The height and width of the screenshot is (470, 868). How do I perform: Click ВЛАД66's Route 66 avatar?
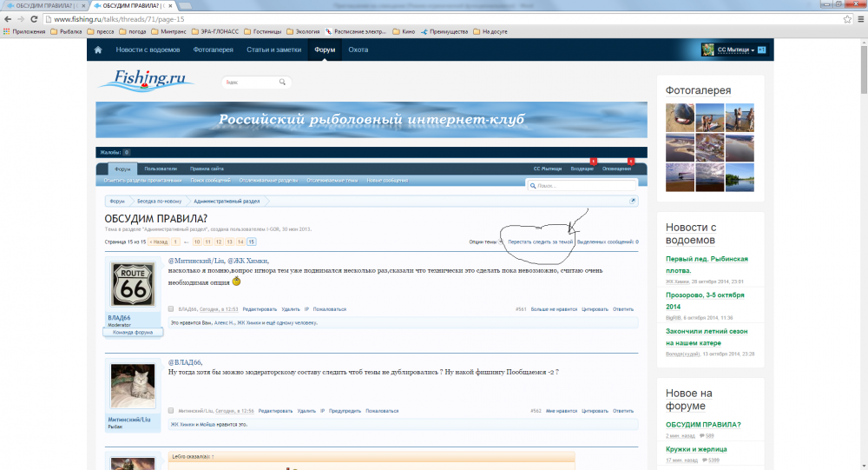[133, 284]
